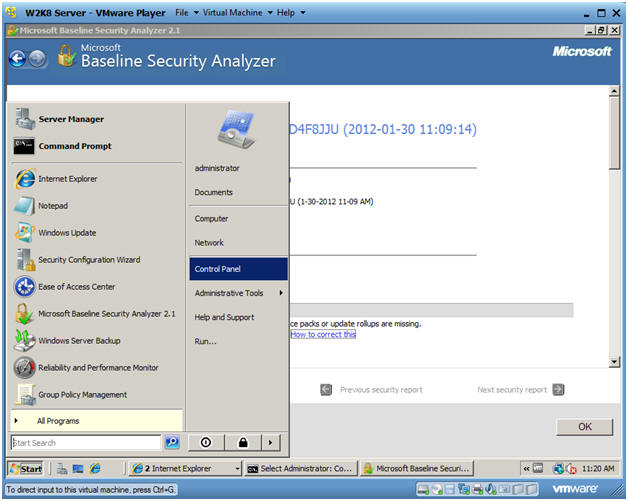Click the MBSA forward arrow button

click(x=37, y=59)
